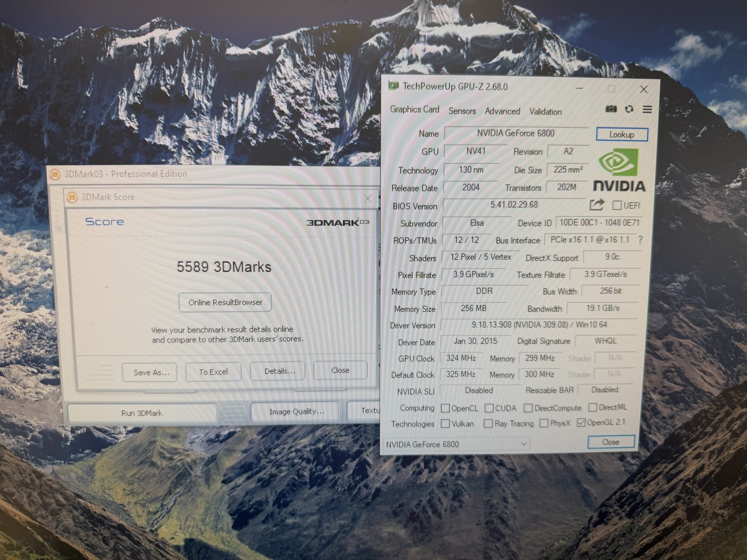Click the ROPs/TMUs value 12 / 12

click(466, 240)
